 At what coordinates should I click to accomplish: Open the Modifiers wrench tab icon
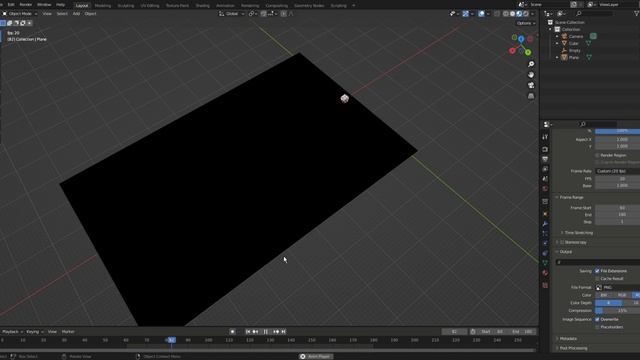coord(545,224)
